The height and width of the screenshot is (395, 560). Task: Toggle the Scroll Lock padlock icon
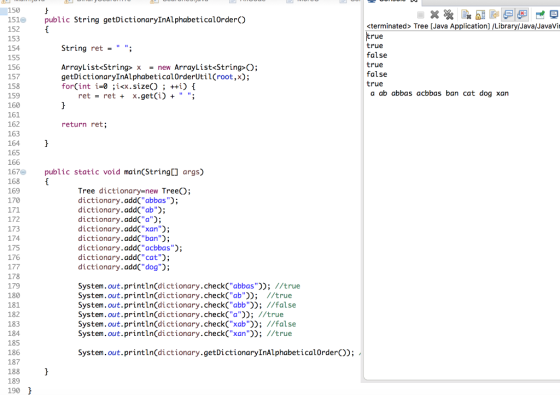(x=480, y=15)
